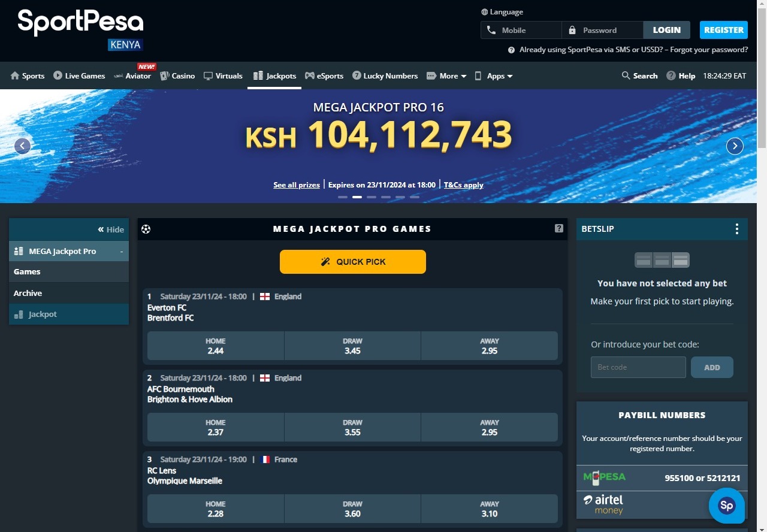This screenshot has height=532, width=767.
Task: Click the Bet code input field
Action: (638, 367)
